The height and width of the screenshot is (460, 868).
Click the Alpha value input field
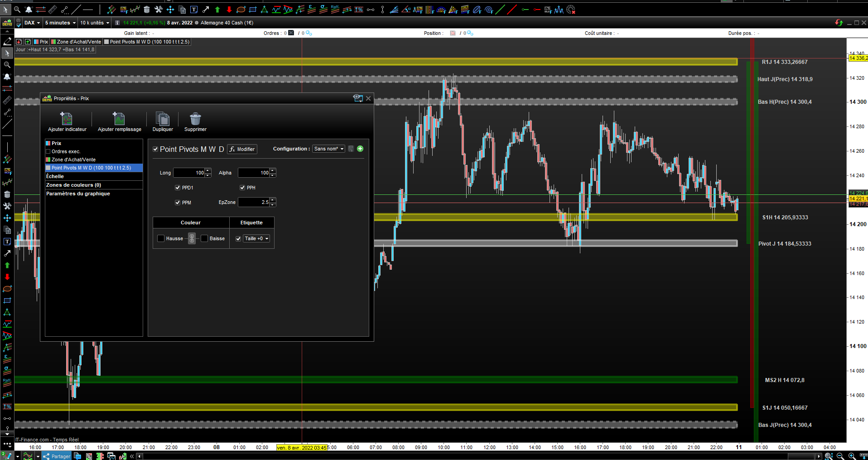tap(254, 173)
